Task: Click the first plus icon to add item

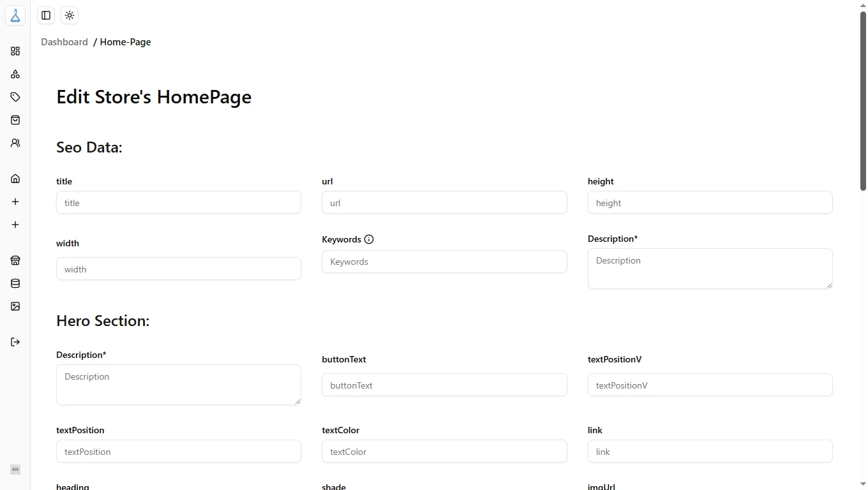Action: click(x=15, y=202)
